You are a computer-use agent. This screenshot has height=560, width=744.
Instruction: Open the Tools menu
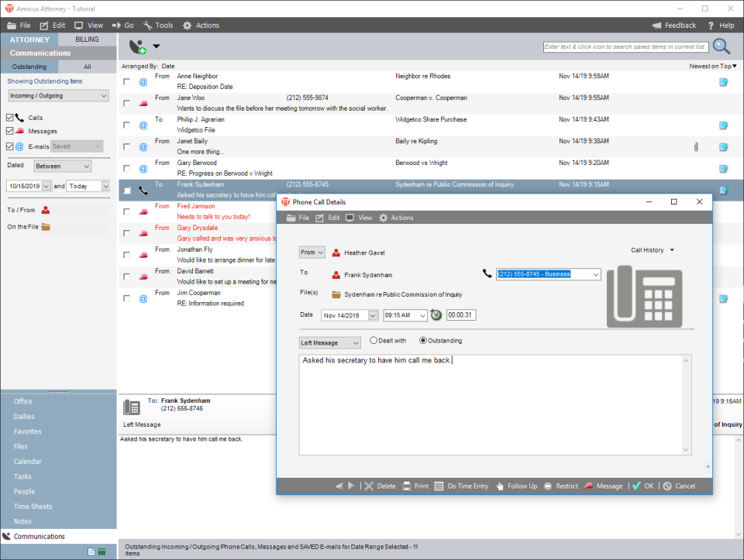point(158,26)
